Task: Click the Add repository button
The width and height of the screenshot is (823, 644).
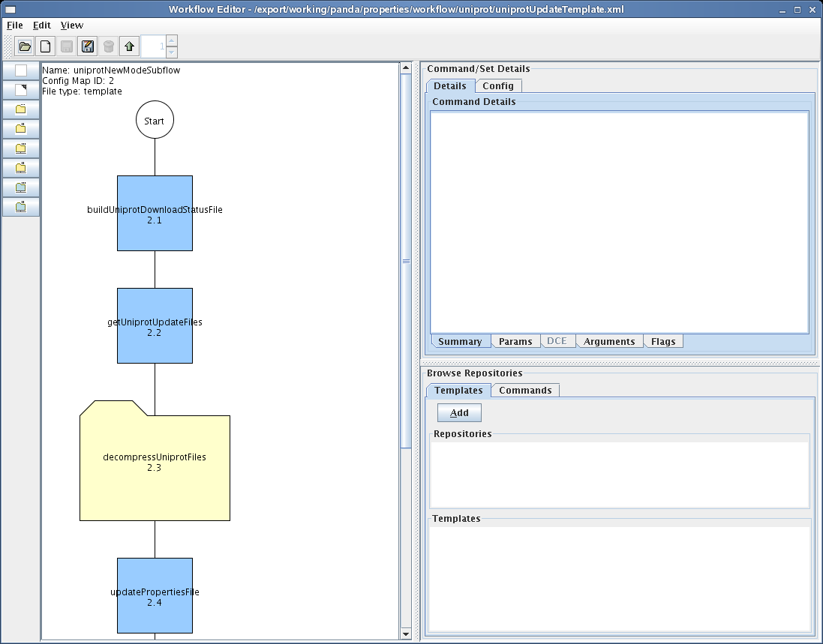Action: (x=459, y=413)
